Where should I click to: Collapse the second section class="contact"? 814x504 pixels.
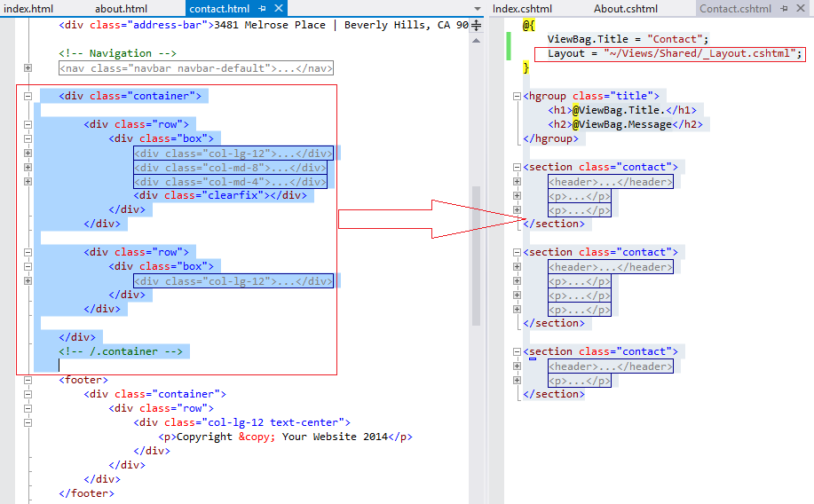[x=517, y=252]
